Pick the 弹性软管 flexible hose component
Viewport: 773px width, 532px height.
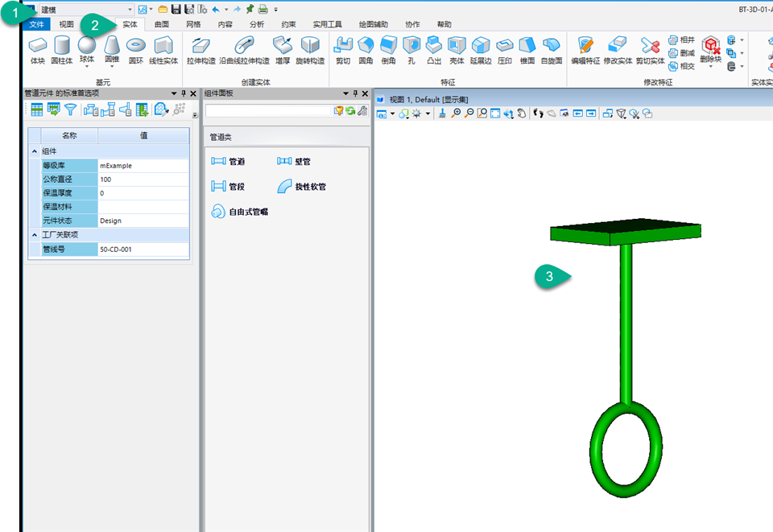(x=302, y=187)
